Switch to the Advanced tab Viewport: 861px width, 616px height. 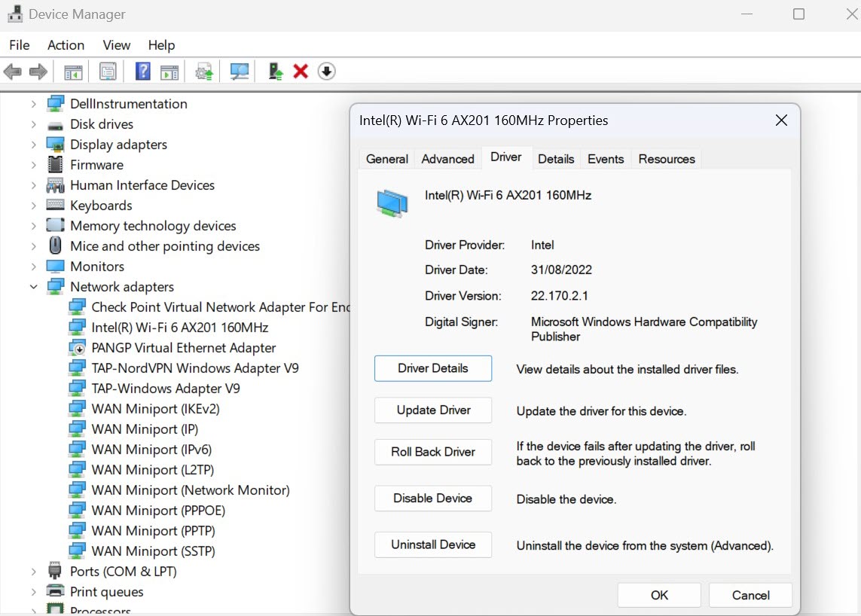coord(447,159)
